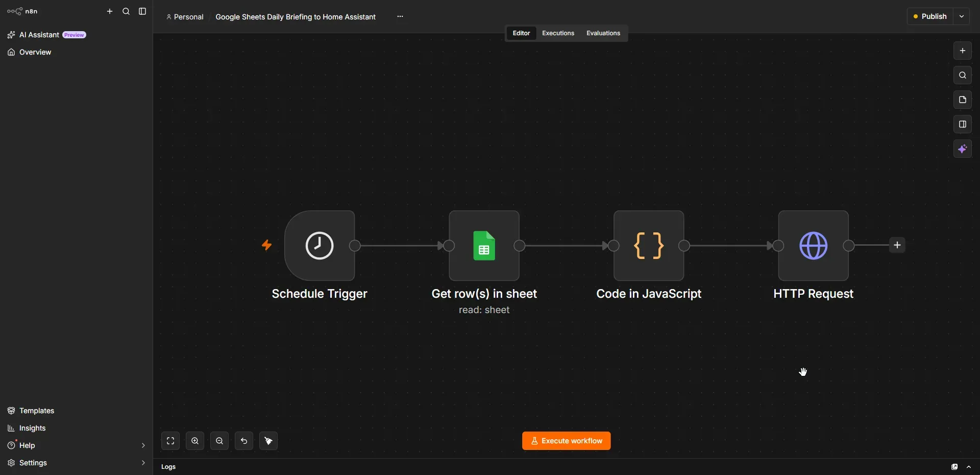Zoom out on the canvas
Image resolution: width=980 pixels, height=475 pixels.
(x=219, y=441)
